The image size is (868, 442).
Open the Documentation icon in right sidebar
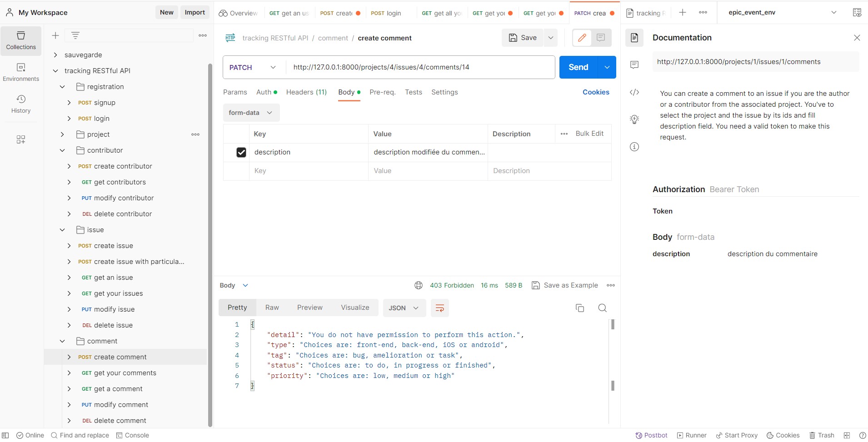point(634,38)
